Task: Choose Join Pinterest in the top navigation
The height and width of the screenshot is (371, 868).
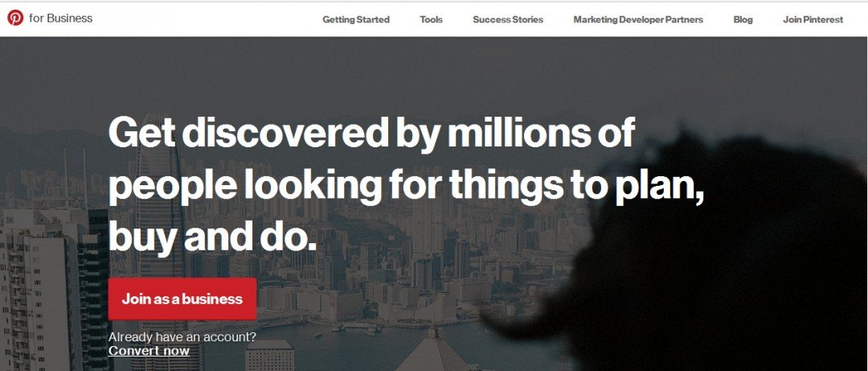Action: click(813, 19)
